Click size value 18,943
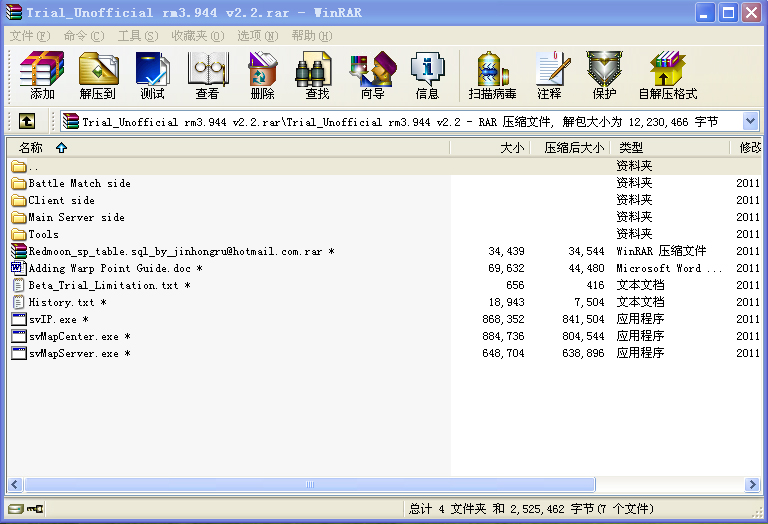 506,302
